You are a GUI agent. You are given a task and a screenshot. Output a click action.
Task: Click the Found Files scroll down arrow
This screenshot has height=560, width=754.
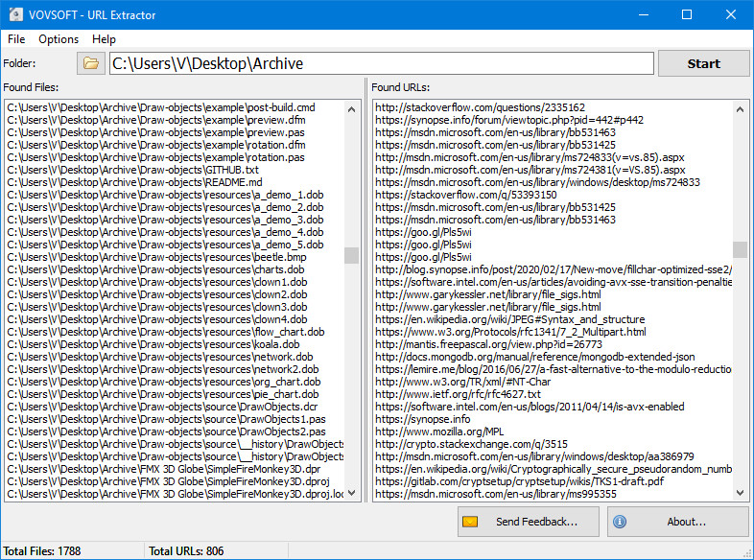[x=351, y=492]
